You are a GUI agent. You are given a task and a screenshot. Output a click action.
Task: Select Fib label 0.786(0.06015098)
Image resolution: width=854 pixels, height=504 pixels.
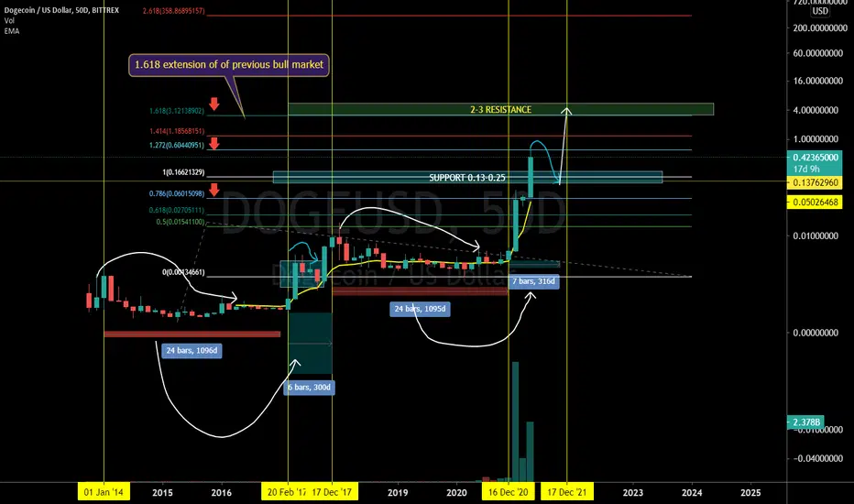[x=177, y=194]
